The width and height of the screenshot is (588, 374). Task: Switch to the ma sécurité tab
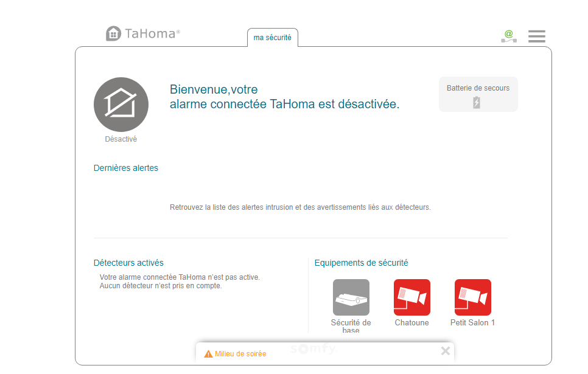point(272,38)
